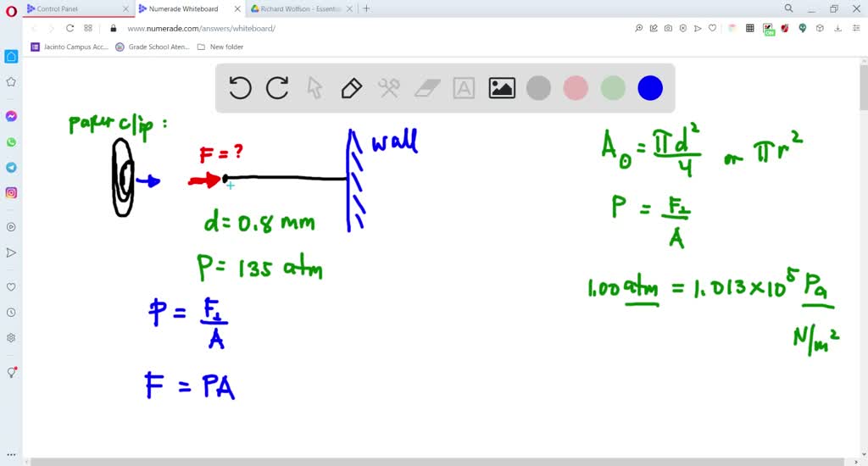Open Telegram in the sidebar
Image resolution: width=868 pixels, height=466 pixels.
[x=11, y=168]
